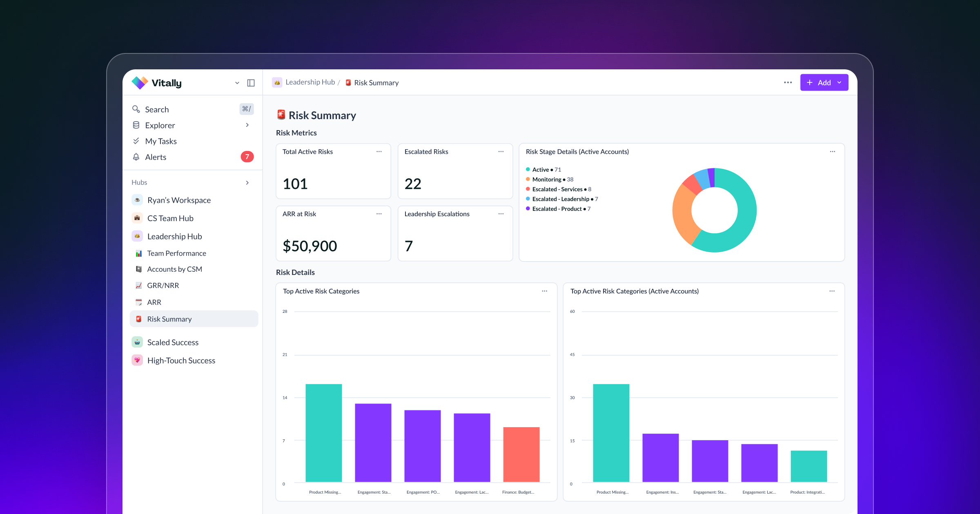Open the Vitally workspace dropdown chevron
Viewport: 980px width, 514px height.
coord(237,83)
